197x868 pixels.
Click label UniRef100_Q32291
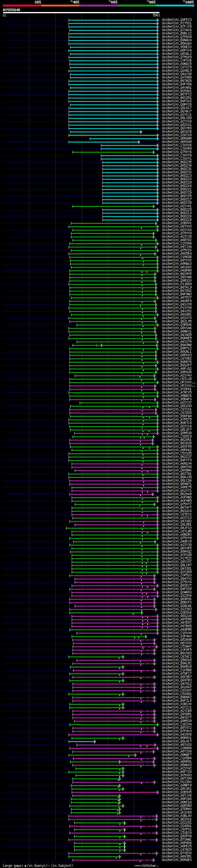point(177,822)
